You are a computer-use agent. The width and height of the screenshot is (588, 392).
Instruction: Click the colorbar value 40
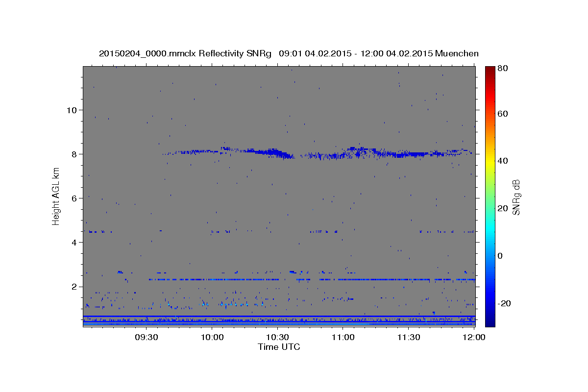[503, 161]
